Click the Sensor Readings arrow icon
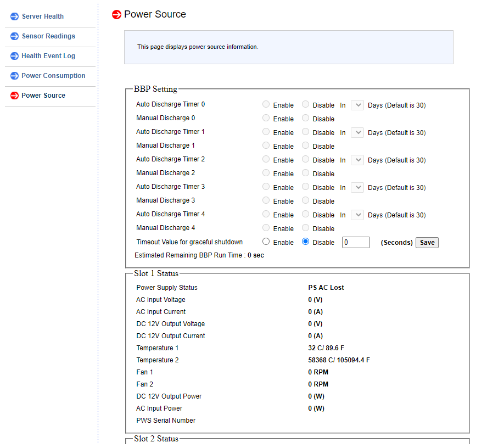This screenshot has width=504, height=448. (x=14, y=36)
